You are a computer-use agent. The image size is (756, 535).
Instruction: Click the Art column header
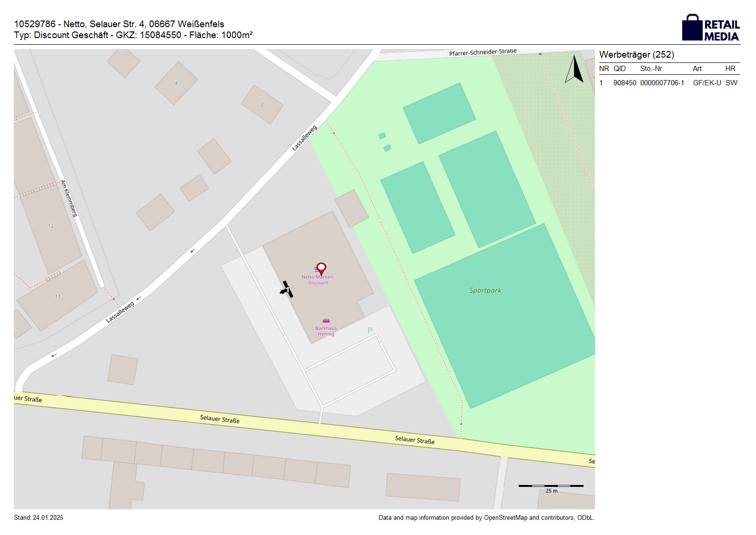tap(697, 69)
